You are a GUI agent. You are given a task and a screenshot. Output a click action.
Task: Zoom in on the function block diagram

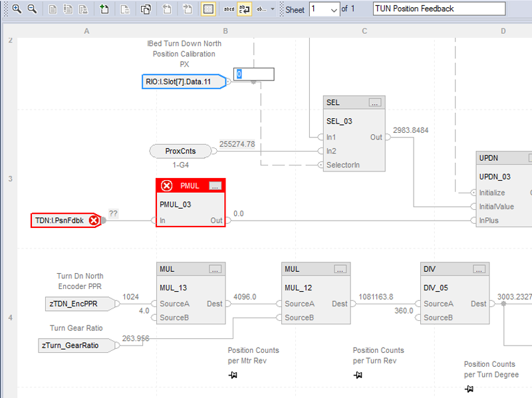16,9
